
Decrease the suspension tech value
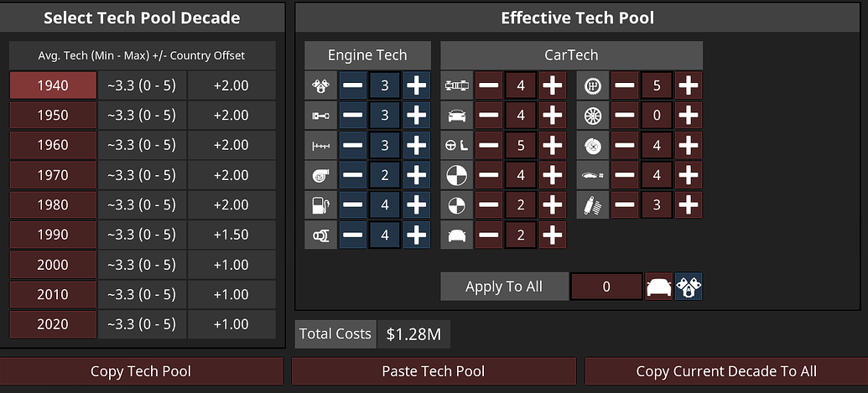(x=625, y=205)
